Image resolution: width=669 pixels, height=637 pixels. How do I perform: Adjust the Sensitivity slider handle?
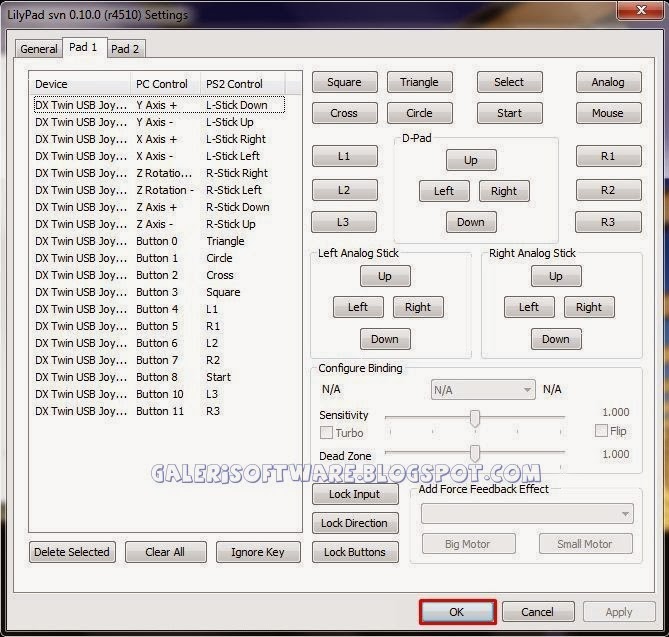coord(474,418)
